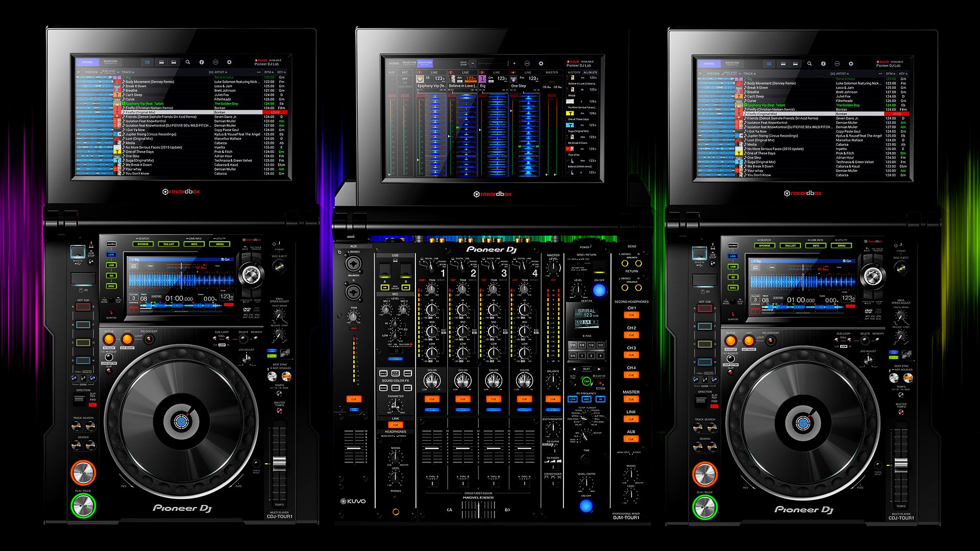Click the rotary selector on left CDJ

tap(251, 274)
